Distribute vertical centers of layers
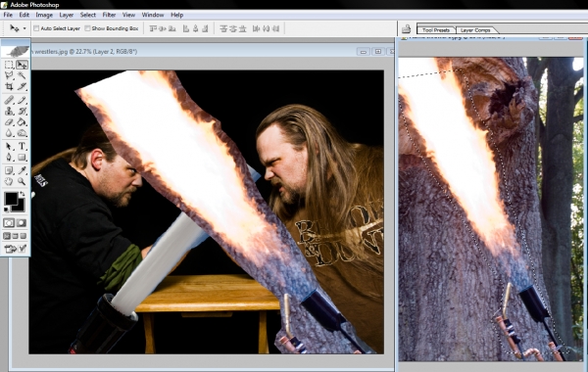Screen dimensions: 588x372 click(233, 28)
